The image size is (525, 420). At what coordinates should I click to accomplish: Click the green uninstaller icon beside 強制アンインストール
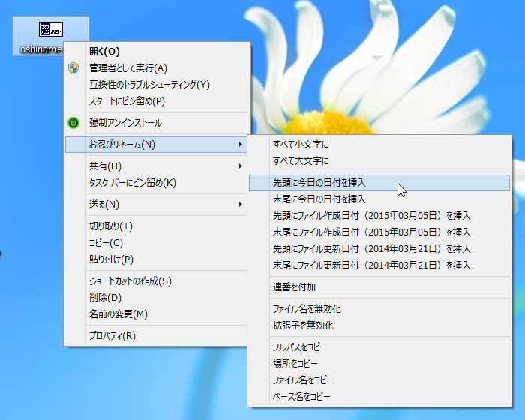coord(73,123)
